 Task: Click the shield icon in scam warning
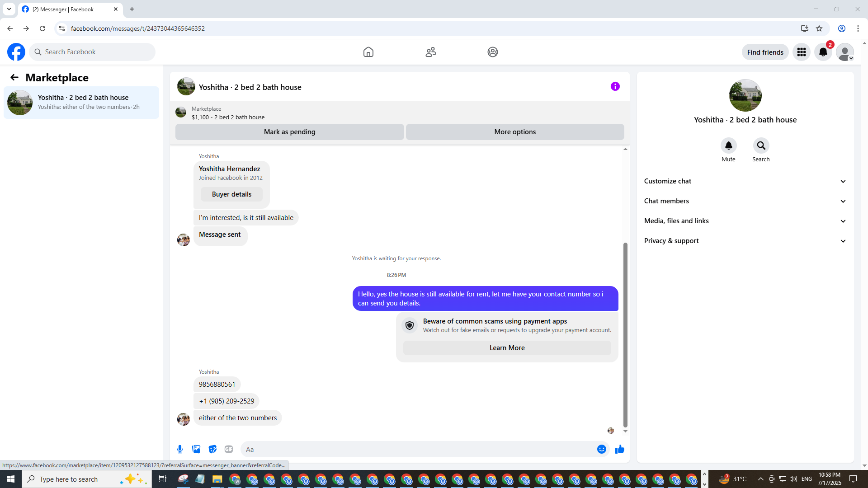pyautogui.click(x=410, y=325)
